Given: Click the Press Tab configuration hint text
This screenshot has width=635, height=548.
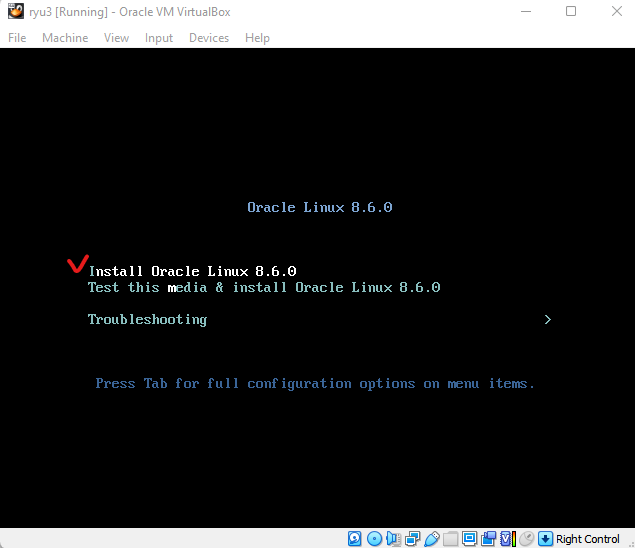Looking at the screenshot, I should 315,383.
